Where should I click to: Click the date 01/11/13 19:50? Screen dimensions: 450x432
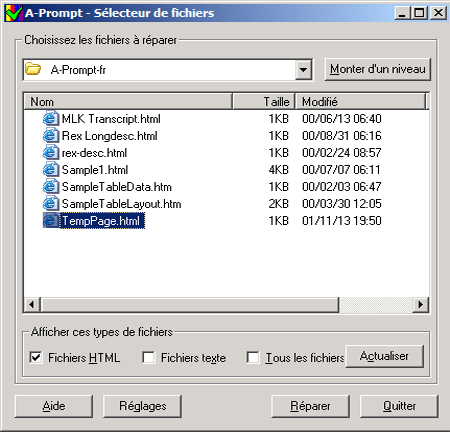tap(342, 221)
